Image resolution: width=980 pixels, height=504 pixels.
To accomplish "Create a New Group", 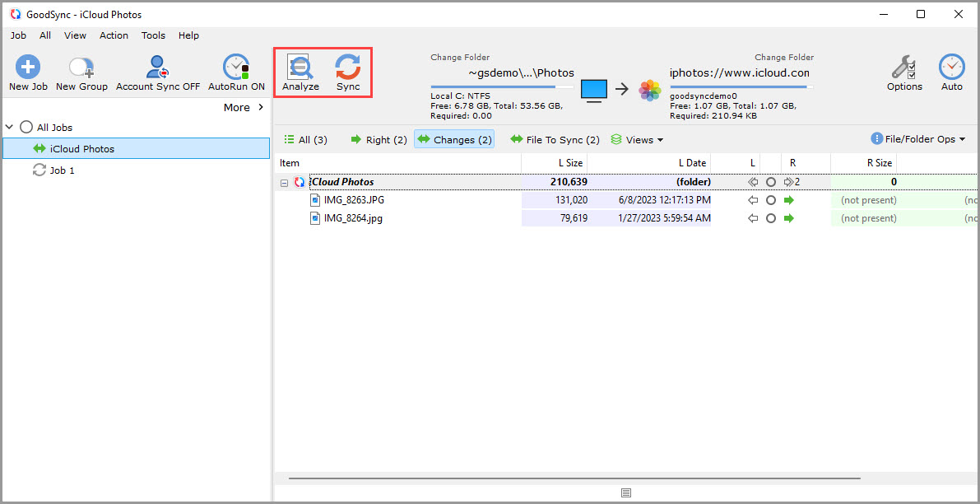I will coord(80,72).
